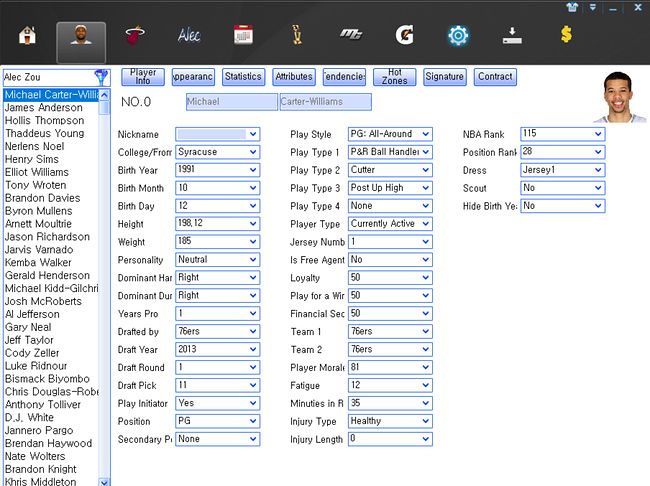Viewport: 650px width, 486px height.
Task: Click the Gatorade logo icon
Action: click(x=404, y=37)
